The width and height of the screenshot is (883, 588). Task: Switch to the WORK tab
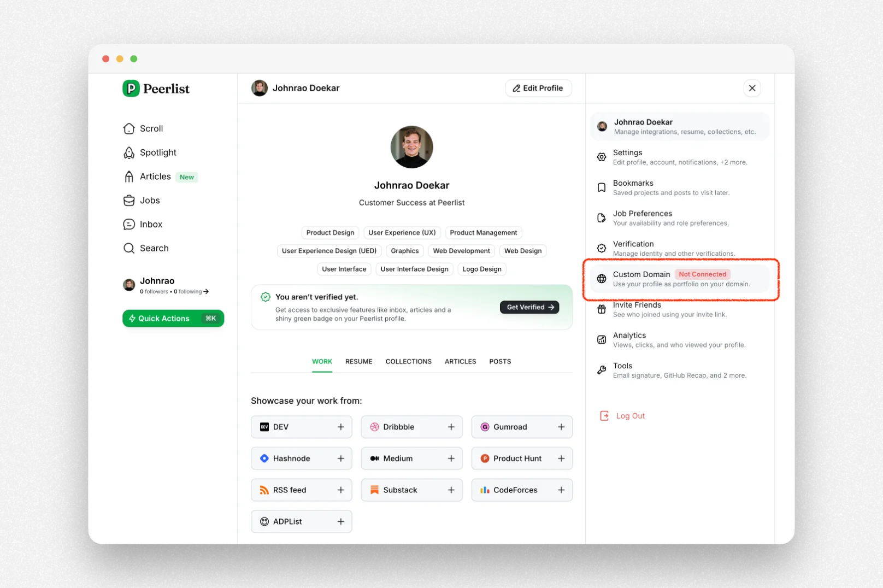(322, 362)
